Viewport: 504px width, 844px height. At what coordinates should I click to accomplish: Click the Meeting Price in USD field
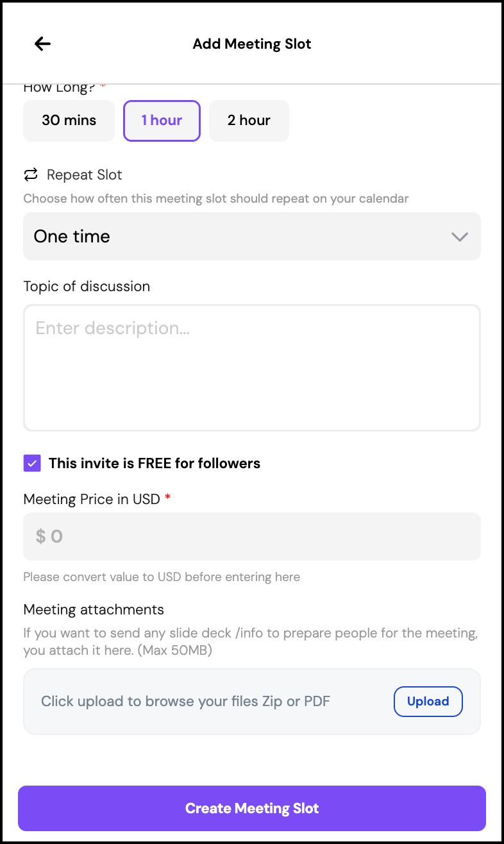(251, 536)
